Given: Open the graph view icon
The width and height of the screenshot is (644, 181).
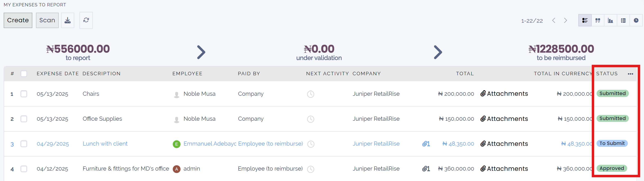Looking at the screenshot, I should pyautogui.click(x=610, y=20).
